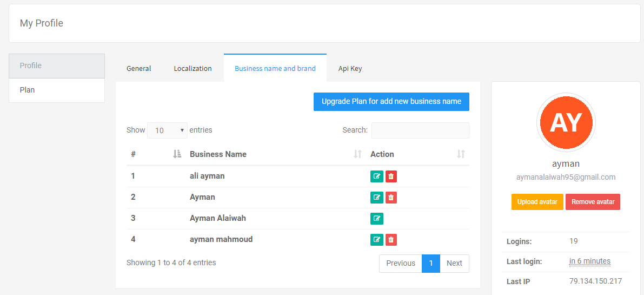Image resolution: width=644 pixels, height=295 pixels.
Task: Open the Localization tab
Action: 192,69
